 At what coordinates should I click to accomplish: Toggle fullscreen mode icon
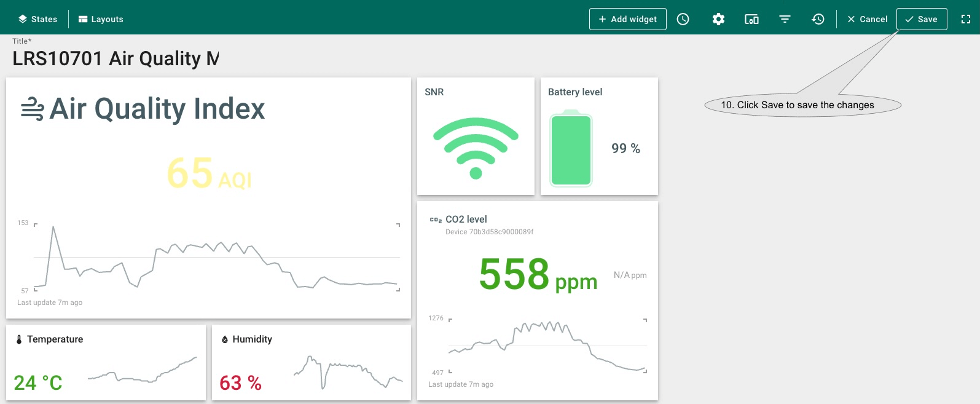point(966,19)
